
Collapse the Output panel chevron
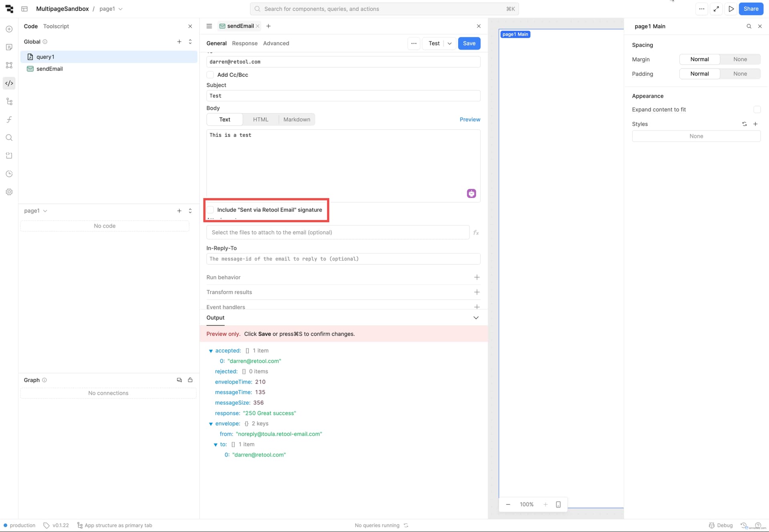(x=476, y=318)
